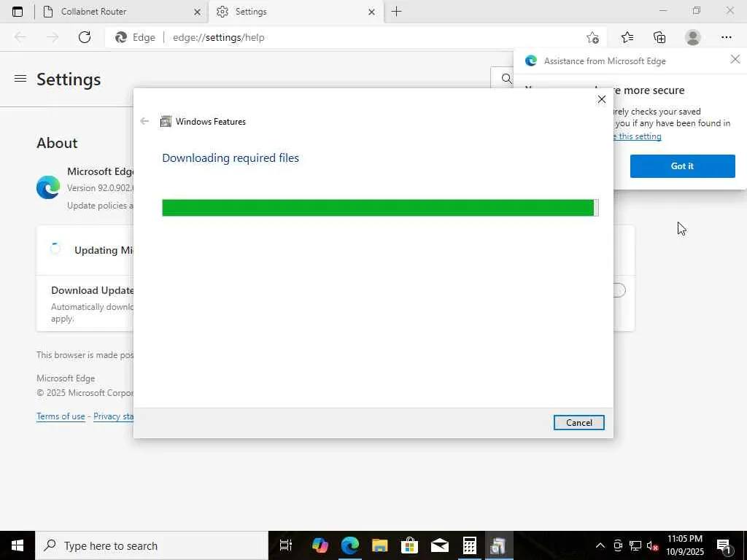The height and width of the screenshot is (560, 747).
Task: Open the Terms of use link
Action: coord(61,416)
